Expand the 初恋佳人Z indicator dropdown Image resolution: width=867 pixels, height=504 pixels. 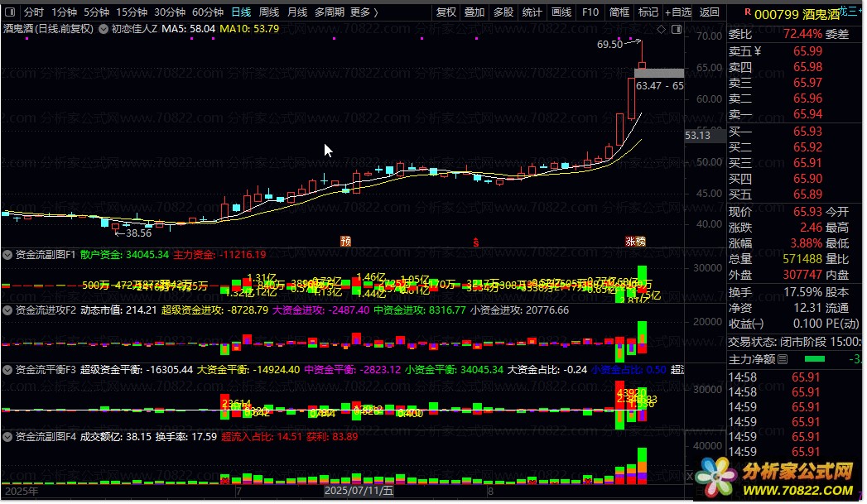104,29
